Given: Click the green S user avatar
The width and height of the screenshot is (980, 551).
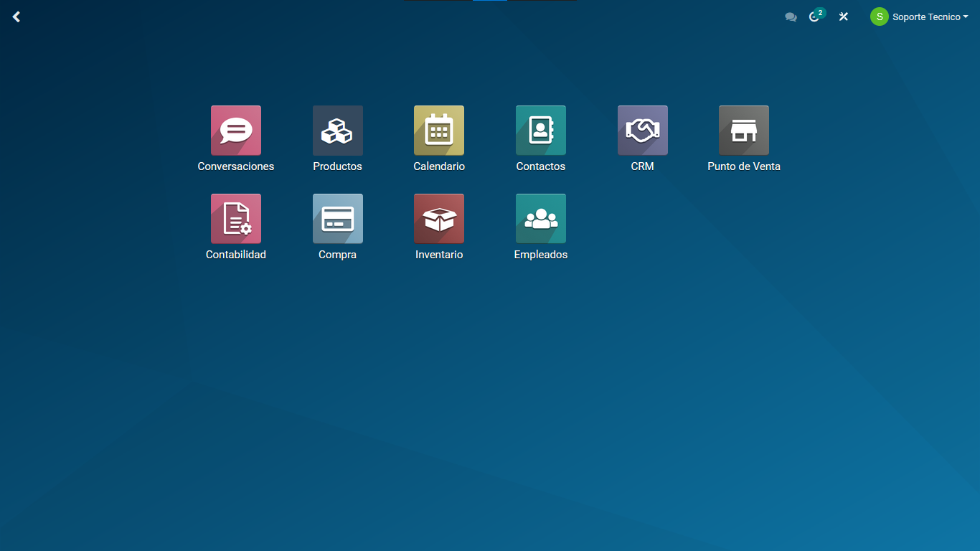Looking at the screenshot, I should pos(879,17).
